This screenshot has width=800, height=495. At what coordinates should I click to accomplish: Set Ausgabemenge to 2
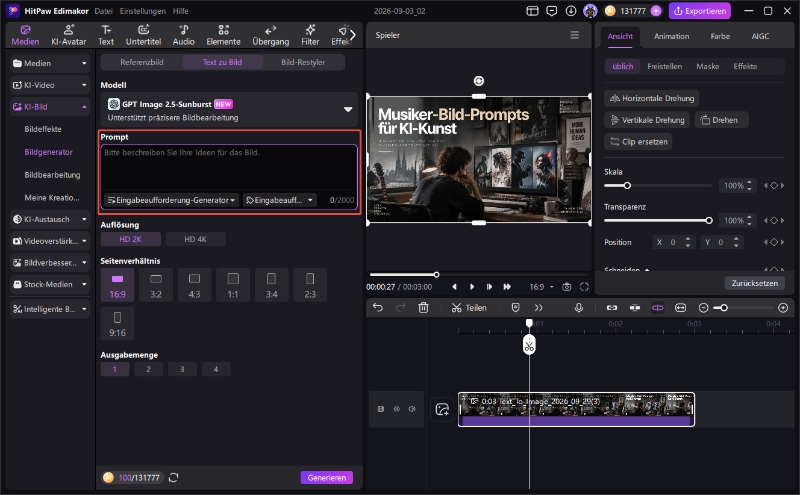coord(148,369)
